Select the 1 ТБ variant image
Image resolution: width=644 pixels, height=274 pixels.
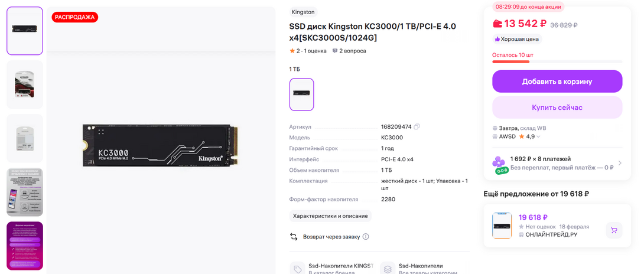tap(301, 94)
